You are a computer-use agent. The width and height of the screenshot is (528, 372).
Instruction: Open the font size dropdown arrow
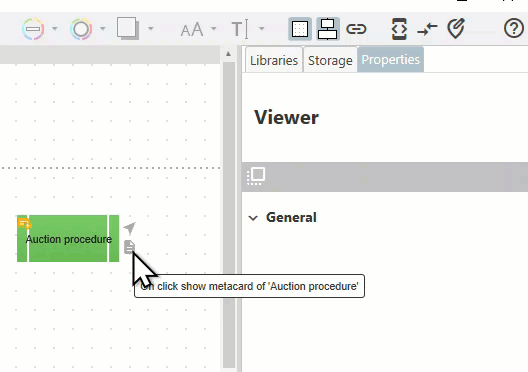coord(213,29)
